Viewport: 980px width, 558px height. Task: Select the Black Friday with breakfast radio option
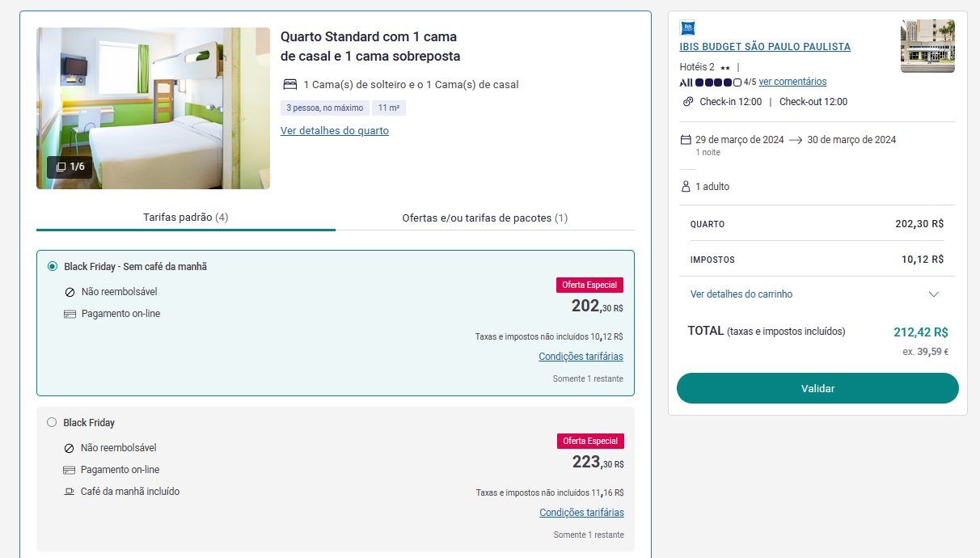52,422
